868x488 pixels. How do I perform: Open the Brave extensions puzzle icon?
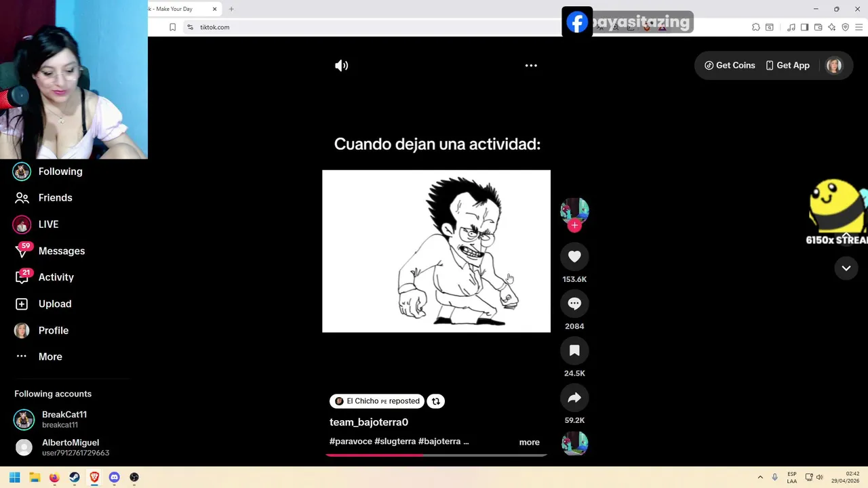click(756, 27)
